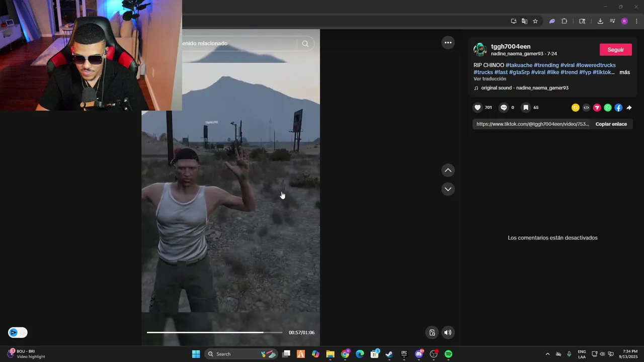
Task: Like the video with the heart icon
Action: [x=477, y=108]
